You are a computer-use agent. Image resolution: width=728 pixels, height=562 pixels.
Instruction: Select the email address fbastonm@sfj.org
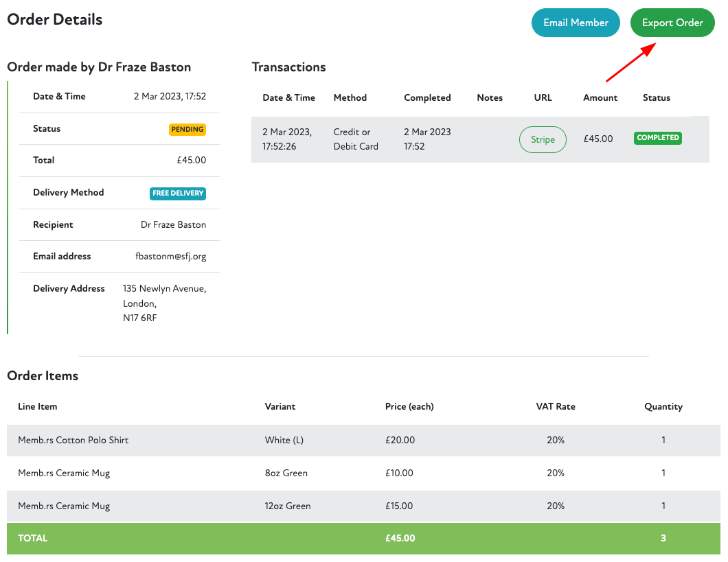170,257
